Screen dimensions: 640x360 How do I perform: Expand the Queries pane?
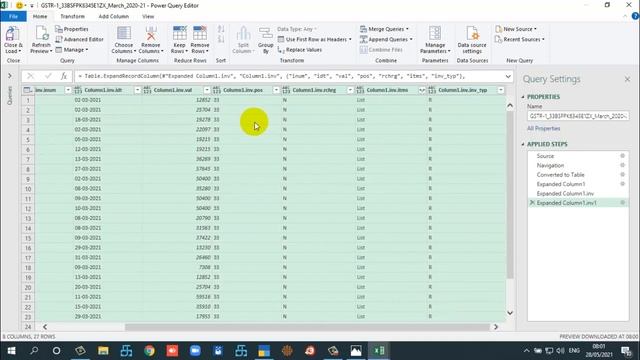10,76
